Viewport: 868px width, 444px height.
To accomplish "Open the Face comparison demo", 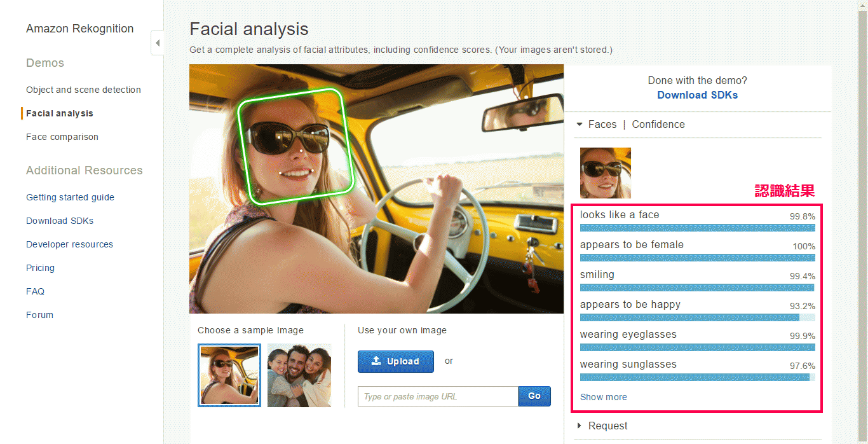I will tap(62, 137).
